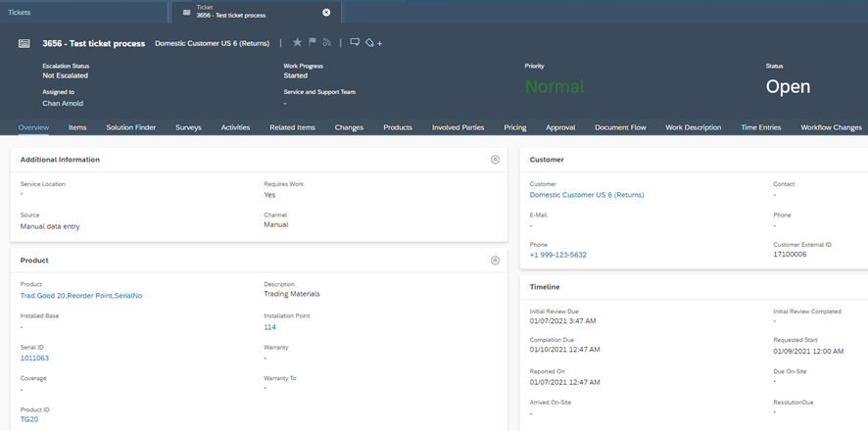Click Channel value Manual
This screenshot has height=431, width=868.
click(x=276, y=224)
